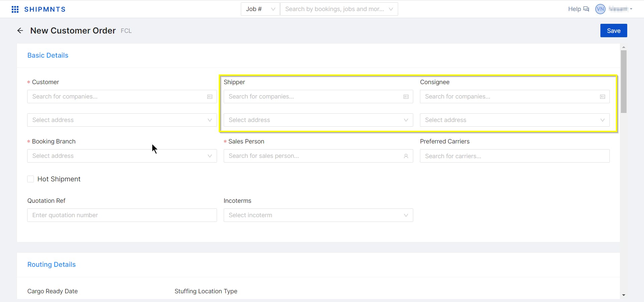644x302 pixels.
Task: Click the back arrow beside New Customer Order
Action: coord(20,31)
